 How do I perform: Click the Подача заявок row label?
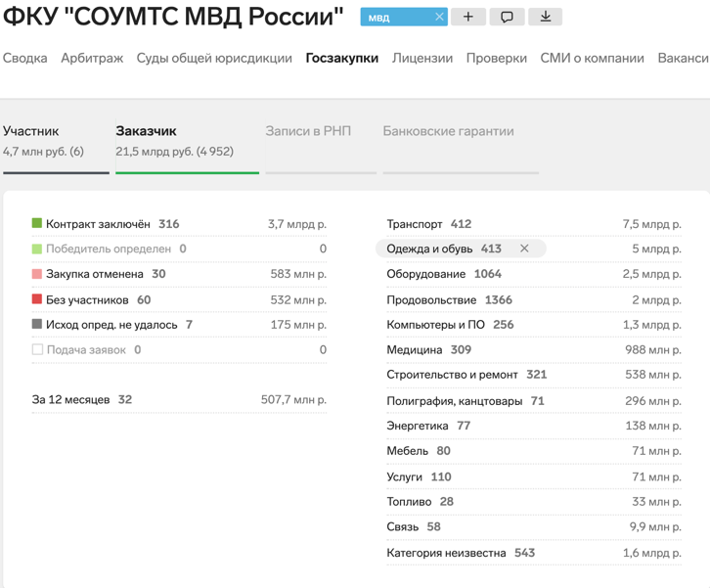click(86, 350)
